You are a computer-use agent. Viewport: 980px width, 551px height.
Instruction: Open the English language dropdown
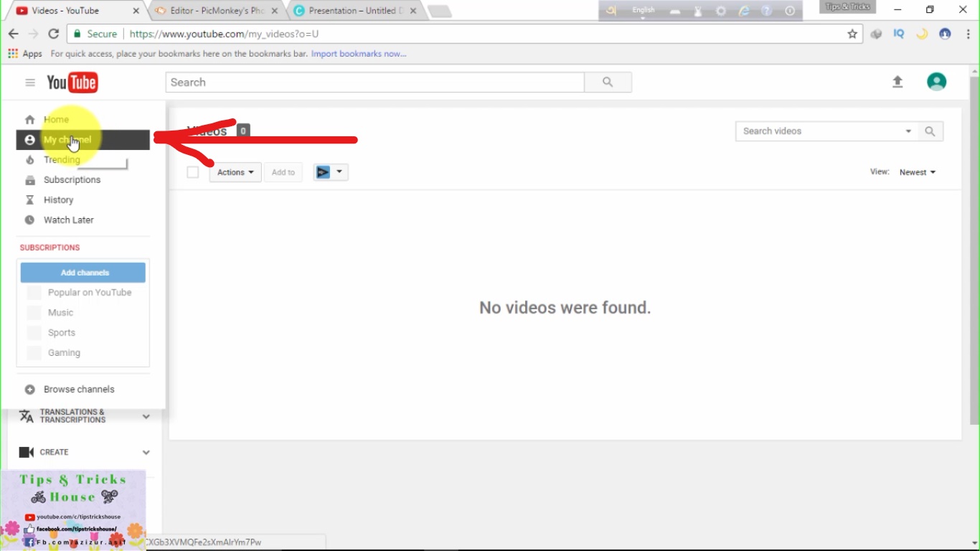[644, 11]
